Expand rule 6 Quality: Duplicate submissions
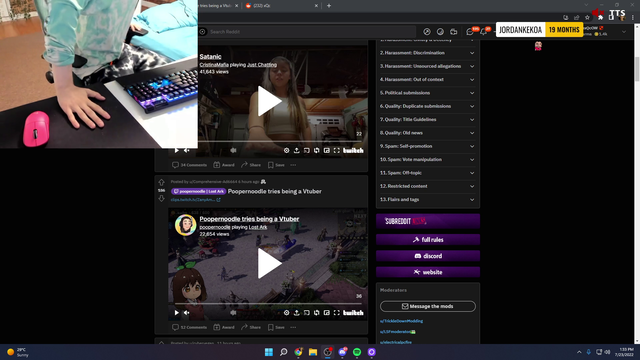Screen dimensions: 640x360 tap(427, 106)
